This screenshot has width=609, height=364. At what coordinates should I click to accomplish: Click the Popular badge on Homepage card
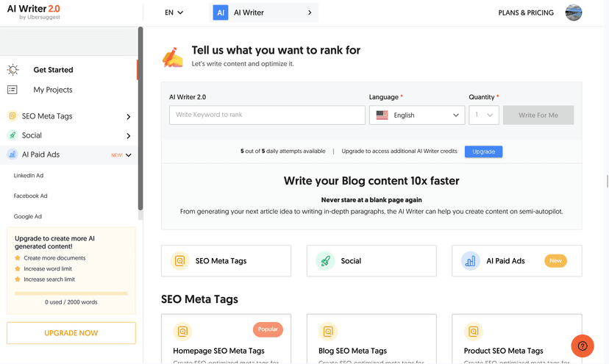[x=268, y=329]
